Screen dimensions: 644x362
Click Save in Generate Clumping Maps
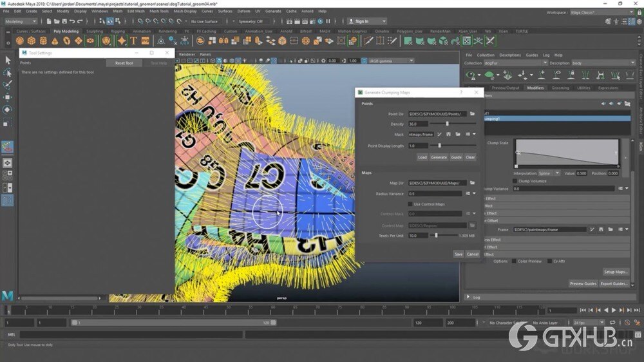click(459, 254)
